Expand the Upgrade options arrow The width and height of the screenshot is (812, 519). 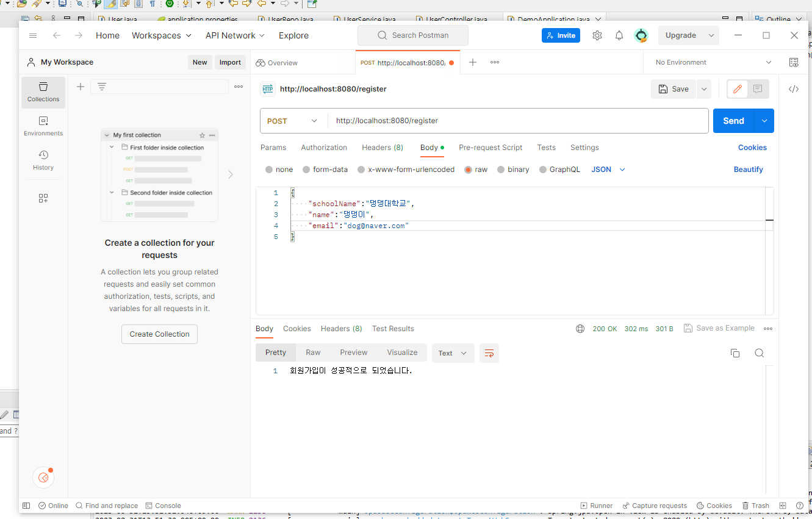(711, 35)
